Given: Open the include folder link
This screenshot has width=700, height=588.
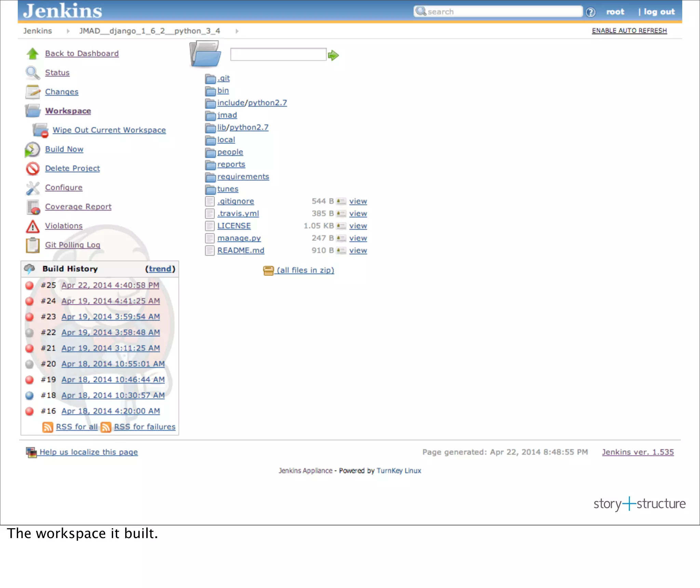Looking at the screenshot, I should pyautogui.click(x=231, y=103).
